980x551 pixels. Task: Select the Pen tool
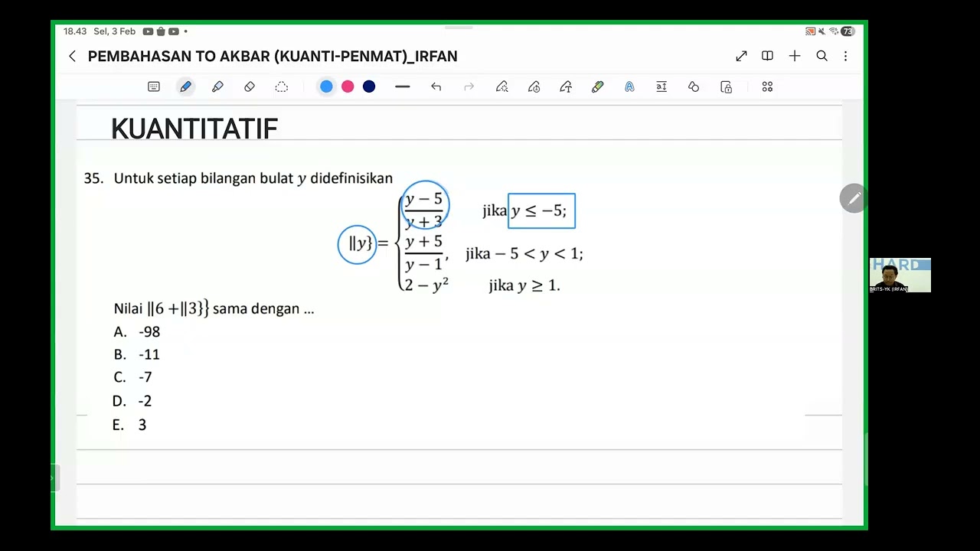[185, 86]
